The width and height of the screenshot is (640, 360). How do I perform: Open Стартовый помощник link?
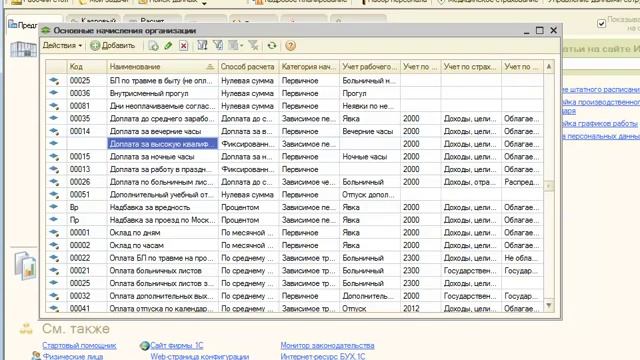(79, 346)
